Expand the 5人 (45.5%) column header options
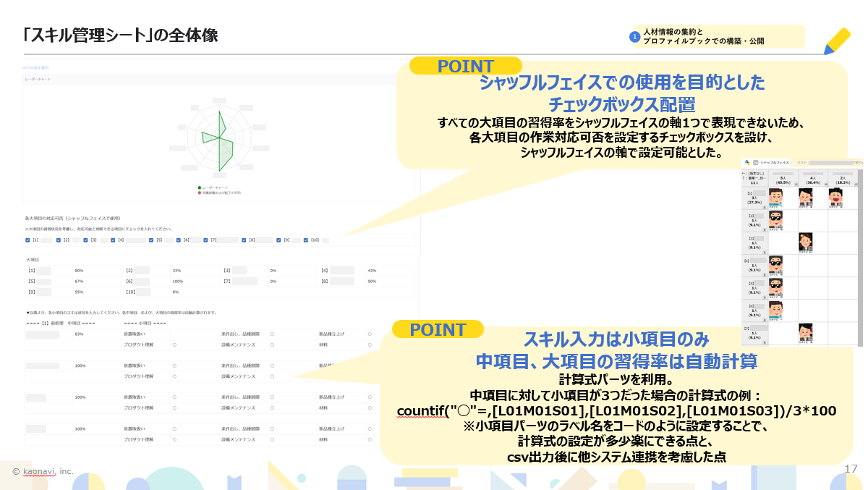The height and width of the screenshot is (490, 868). (796, 183)
